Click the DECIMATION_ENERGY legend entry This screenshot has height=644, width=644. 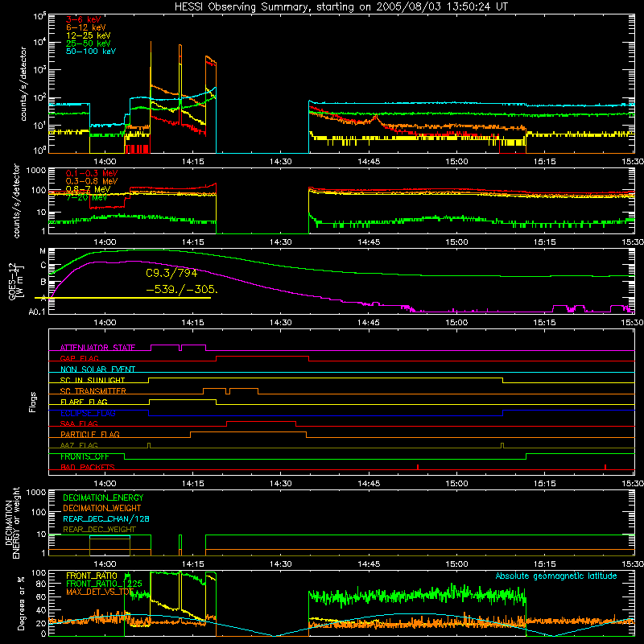click(x=103, y=497)
